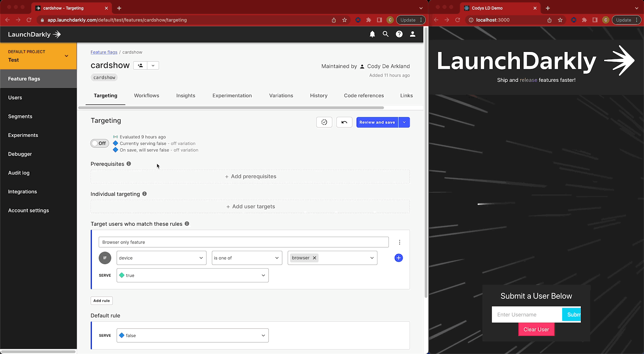Open the device attribute dropdown

pyautogui.click(x=161, y=258)
